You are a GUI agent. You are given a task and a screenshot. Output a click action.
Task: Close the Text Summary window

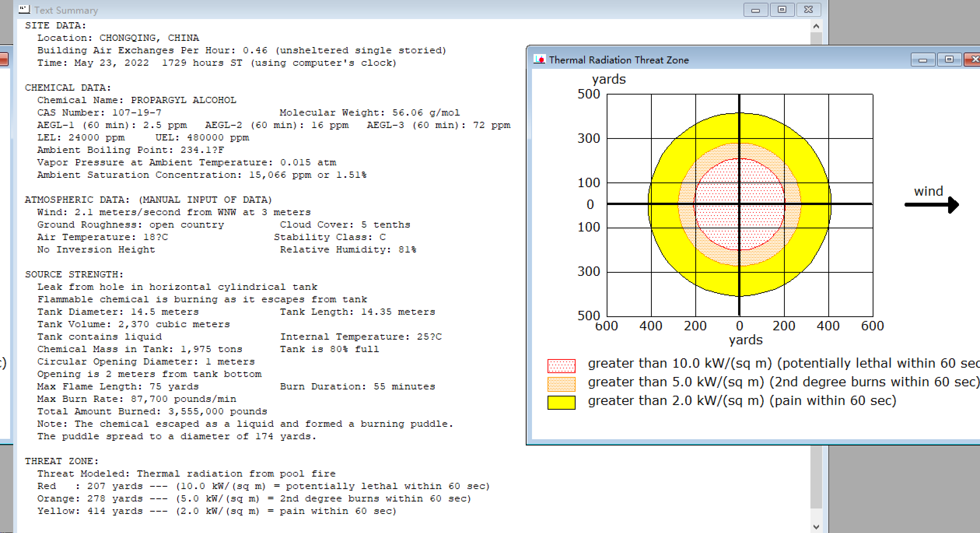coord(808,10)
